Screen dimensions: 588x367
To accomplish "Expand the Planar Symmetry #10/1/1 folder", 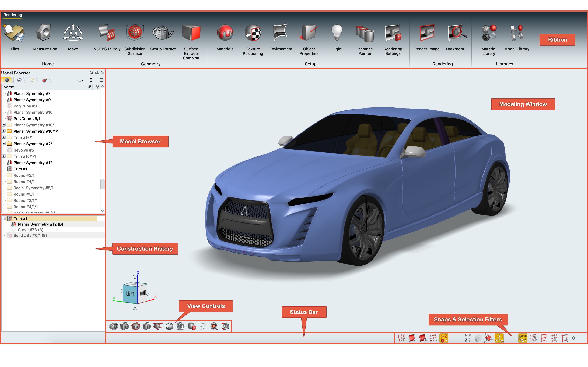I will [x=4, y=131].
